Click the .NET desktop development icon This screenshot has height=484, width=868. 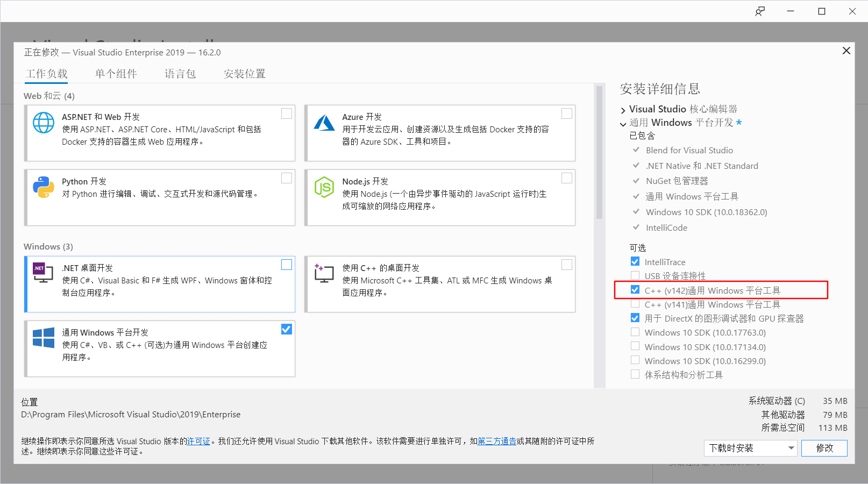(x=43, y=273)
